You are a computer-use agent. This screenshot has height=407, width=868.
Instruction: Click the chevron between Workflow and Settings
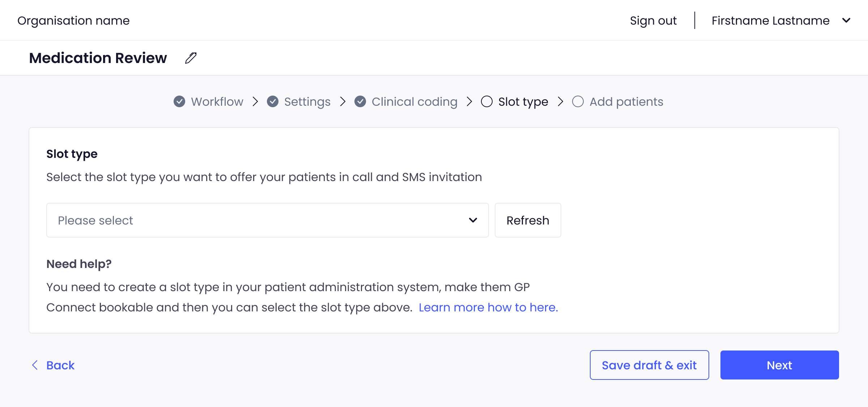[x=255, y=102]
